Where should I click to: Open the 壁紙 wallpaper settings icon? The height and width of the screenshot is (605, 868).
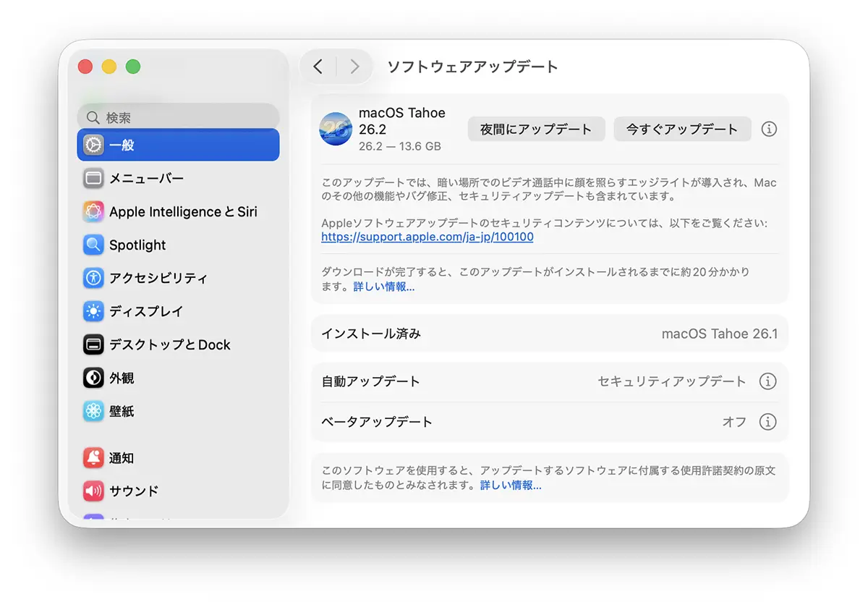[x=93, y=411]
